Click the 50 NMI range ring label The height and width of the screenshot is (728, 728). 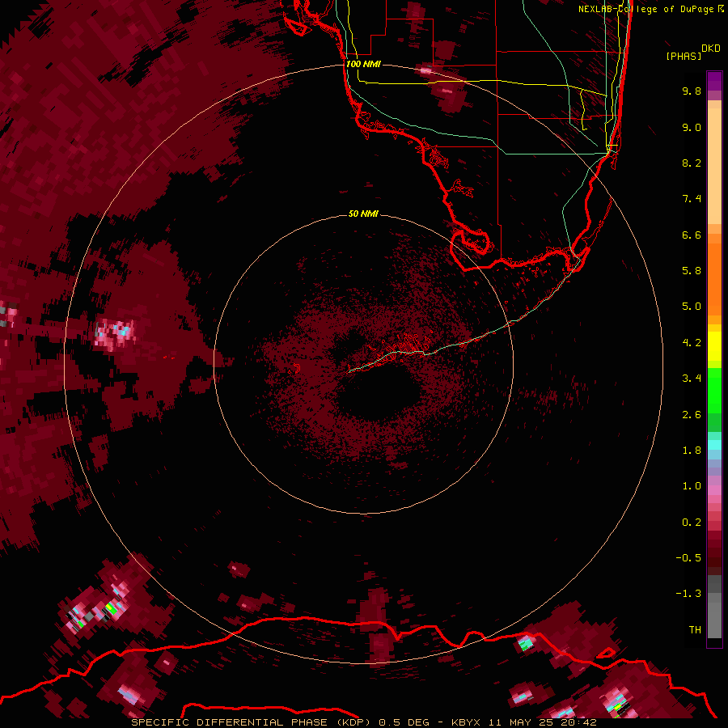click(x=363, y=214)
